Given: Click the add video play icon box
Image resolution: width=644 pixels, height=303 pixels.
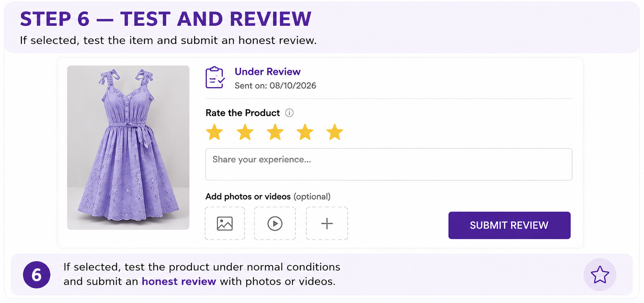Looking at the screenshot, I should [275, 223].
